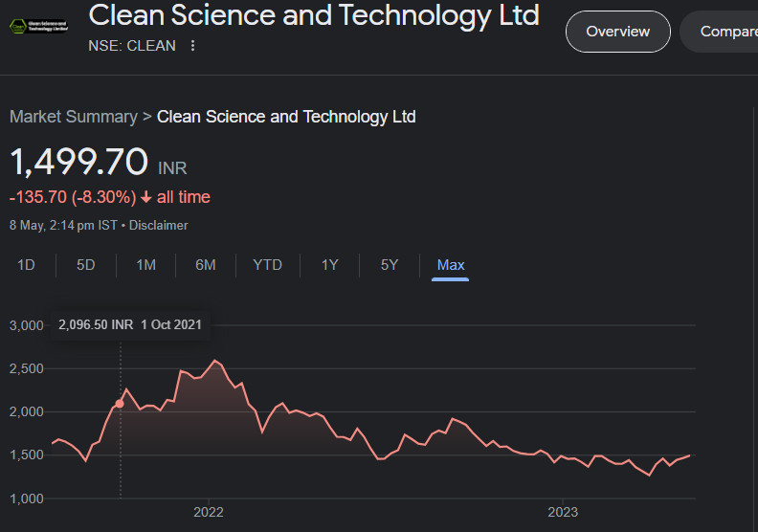
Task: Select the 5D time range
Action: (x=86, y=265)
